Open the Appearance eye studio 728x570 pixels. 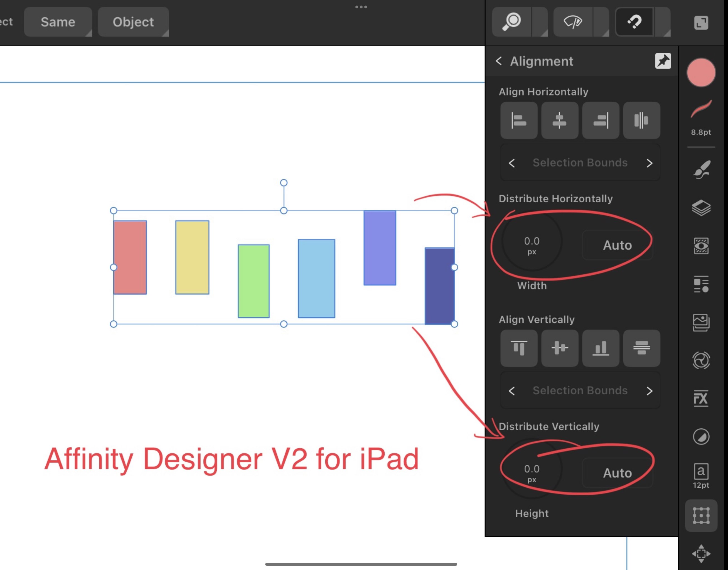point(701,246)
